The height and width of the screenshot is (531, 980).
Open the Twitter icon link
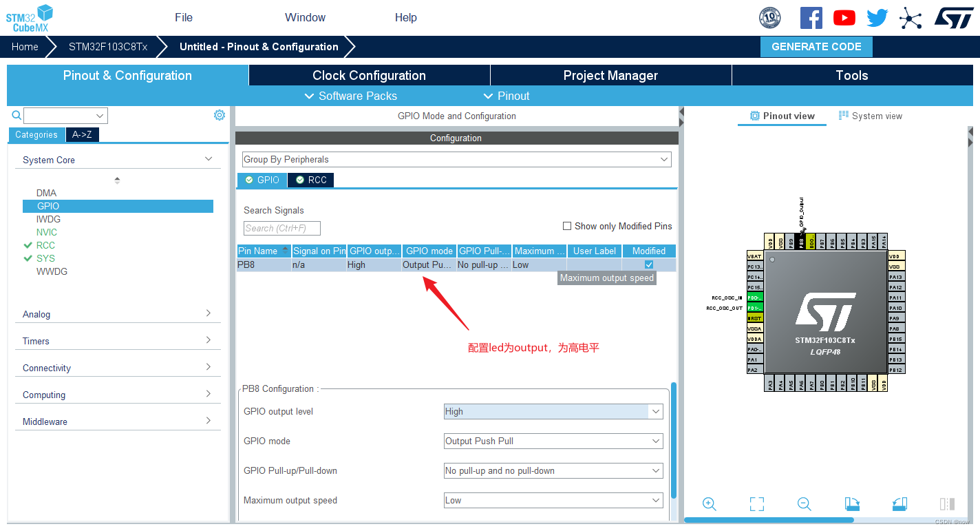click(x=877, y=18)
